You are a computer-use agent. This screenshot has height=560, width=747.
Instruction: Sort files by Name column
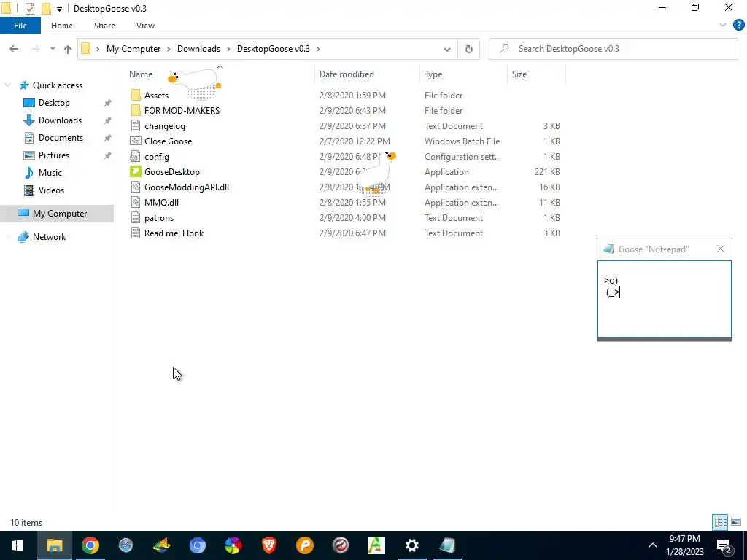(x=141, y=74)
